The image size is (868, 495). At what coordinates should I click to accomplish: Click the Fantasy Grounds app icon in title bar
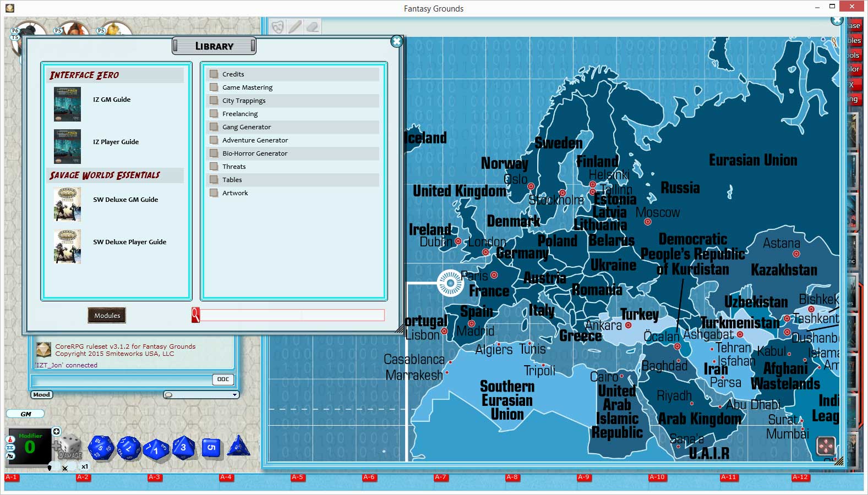point(10,8)
